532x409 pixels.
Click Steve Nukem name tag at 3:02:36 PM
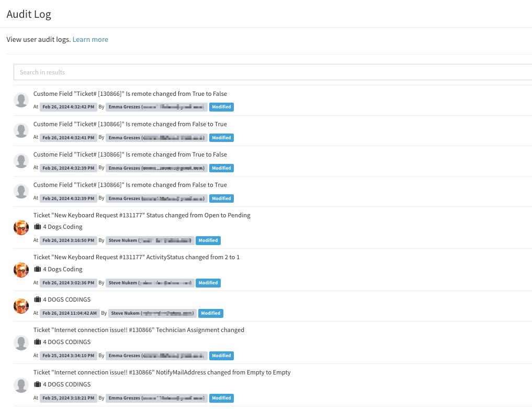pyautogui.click(x=150, y=283)
